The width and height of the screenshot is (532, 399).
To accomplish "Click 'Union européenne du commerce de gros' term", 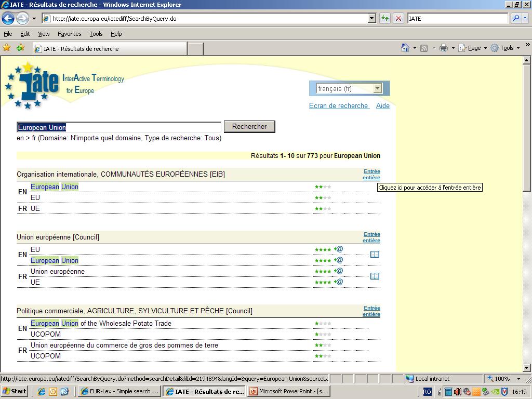I will coord(125,345).
